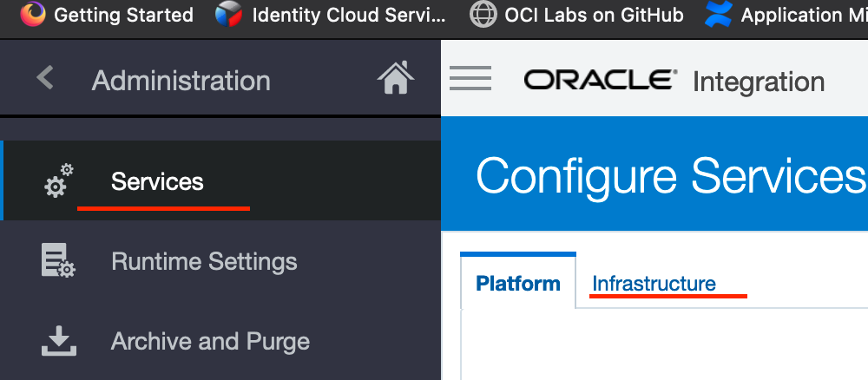This screenshot has height=380, width=868.
Task: Click the Oracle logo
Action: click(x=600, y=80)
